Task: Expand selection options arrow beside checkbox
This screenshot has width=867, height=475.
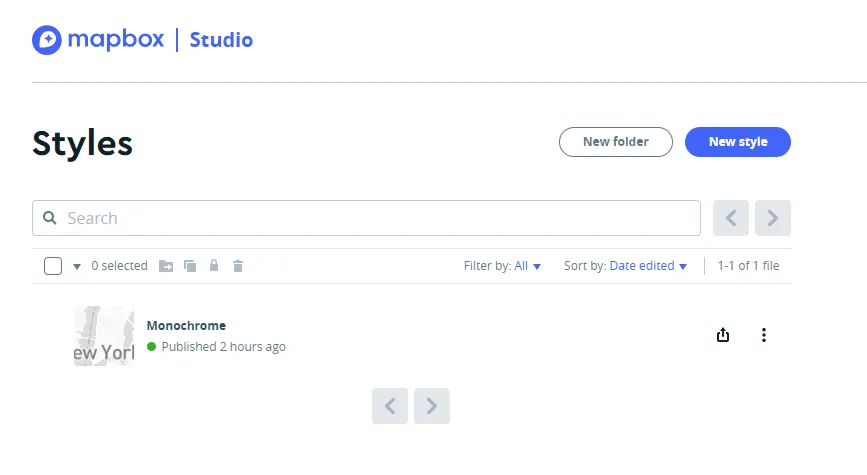Action: pyautogui.click(x=77, y=267)
